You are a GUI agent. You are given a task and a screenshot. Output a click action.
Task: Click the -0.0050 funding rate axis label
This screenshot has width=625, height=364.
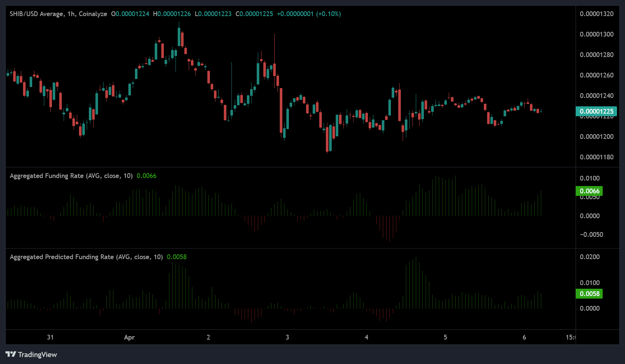point(591,235)
